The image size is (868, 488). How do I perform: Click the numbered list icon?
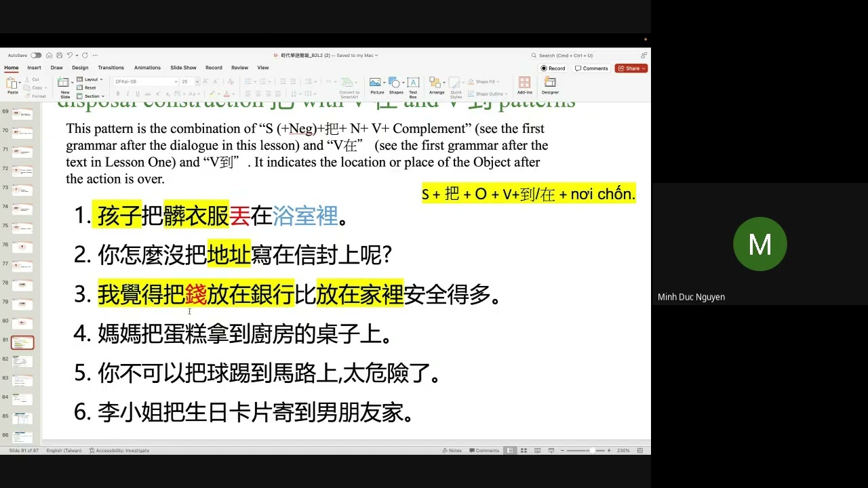(262, 81)
